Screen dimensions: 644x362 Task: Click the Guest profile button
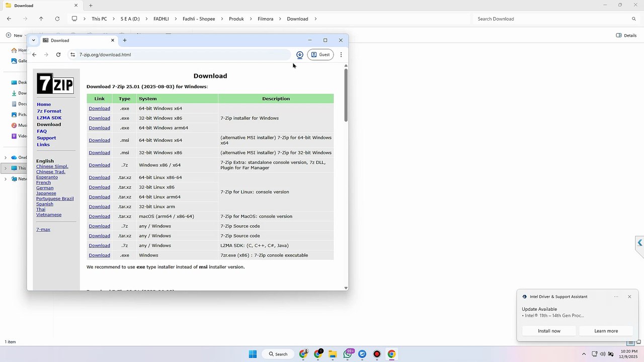pos(320,55)
